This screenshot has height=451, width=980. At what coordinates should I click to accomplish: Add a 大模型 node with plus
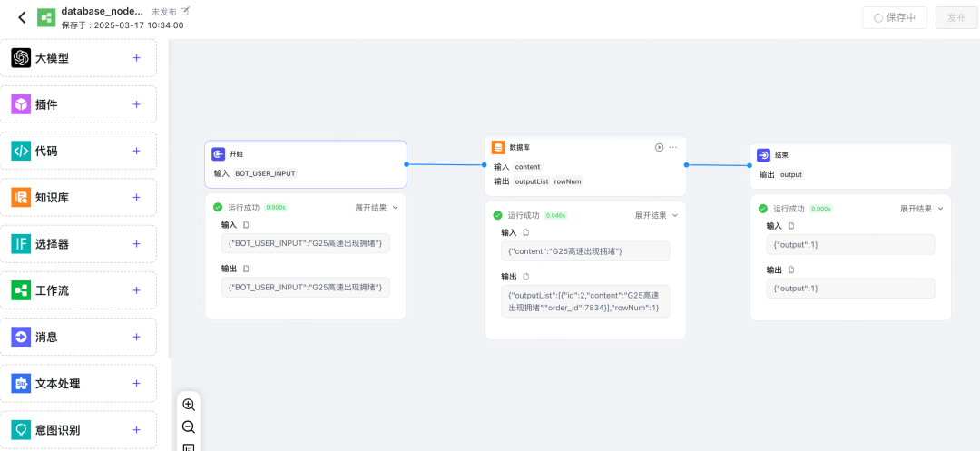point(136,58)
